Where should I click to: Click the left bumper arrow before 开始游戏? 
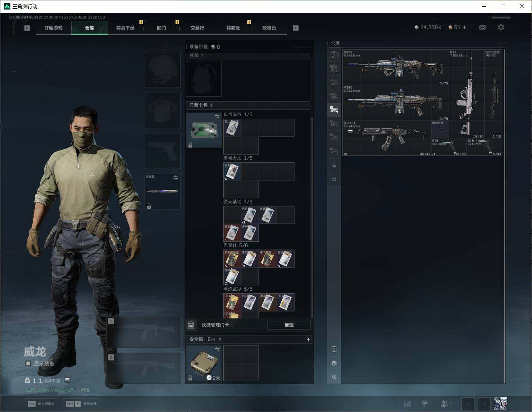pos(27,28)
